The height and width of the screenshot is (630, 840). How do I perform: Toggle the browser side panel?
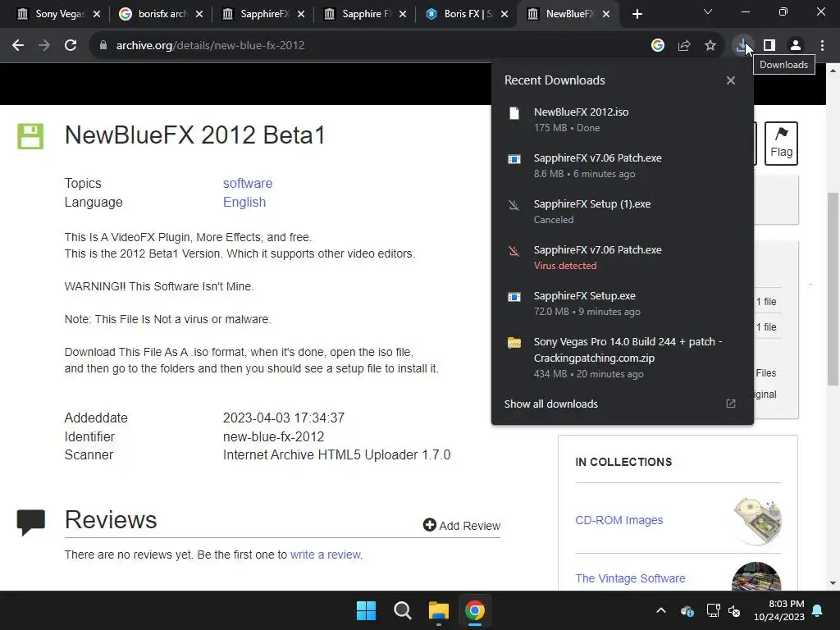click(x=769, y=46)
